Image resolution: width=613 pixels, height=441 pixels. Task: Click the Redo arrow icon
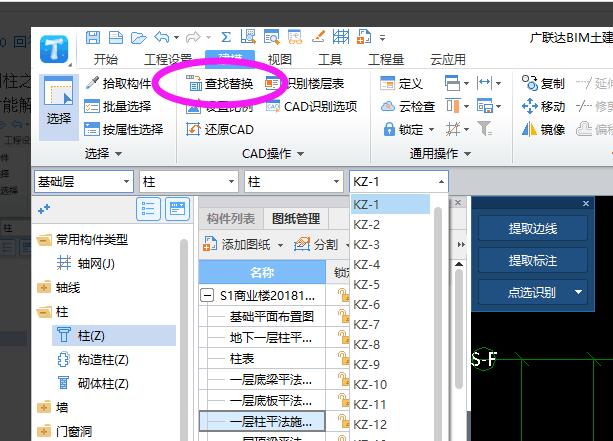193,38
